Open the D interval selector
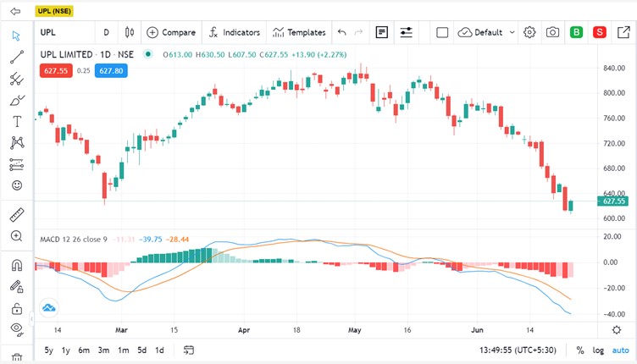The image size is (637, 364). [x=107, y=32]
